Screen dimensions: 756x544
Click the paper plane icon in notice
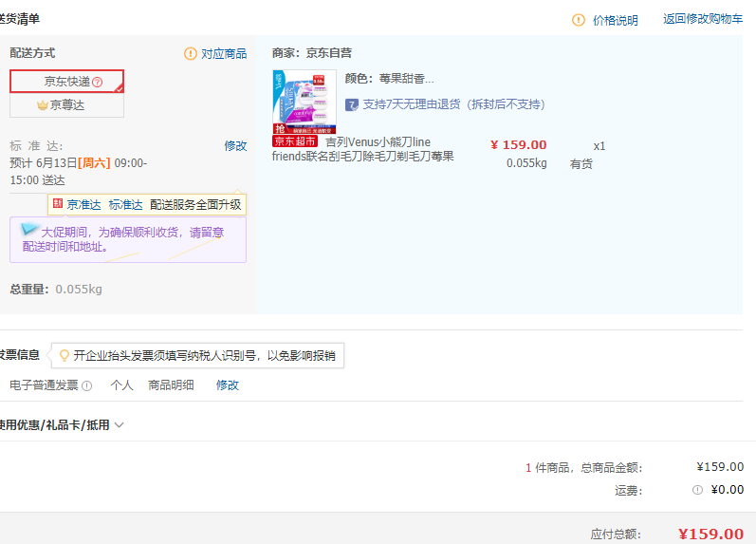[x=28, y=228]
